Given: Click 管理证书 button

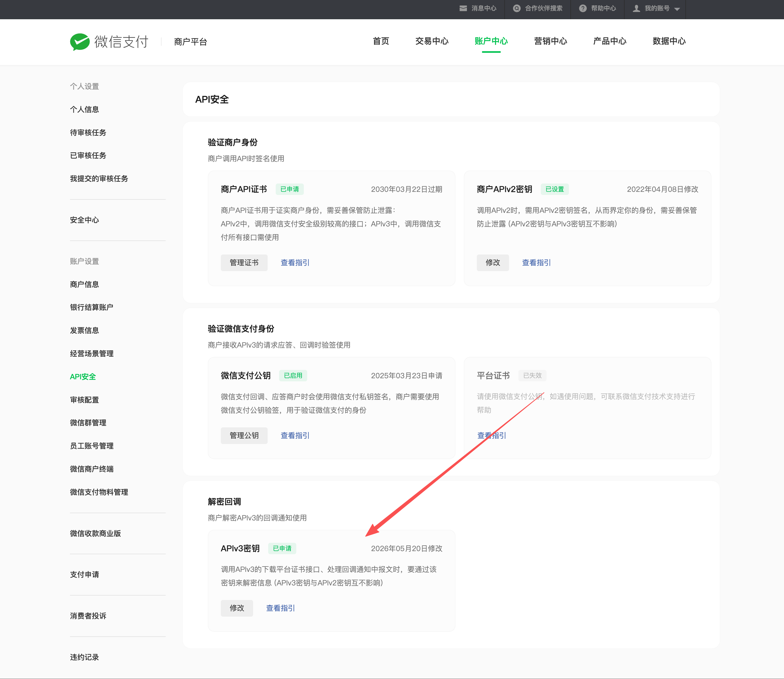Looking at the screenshot, I should pyautogui.click(x=244, y=263).
